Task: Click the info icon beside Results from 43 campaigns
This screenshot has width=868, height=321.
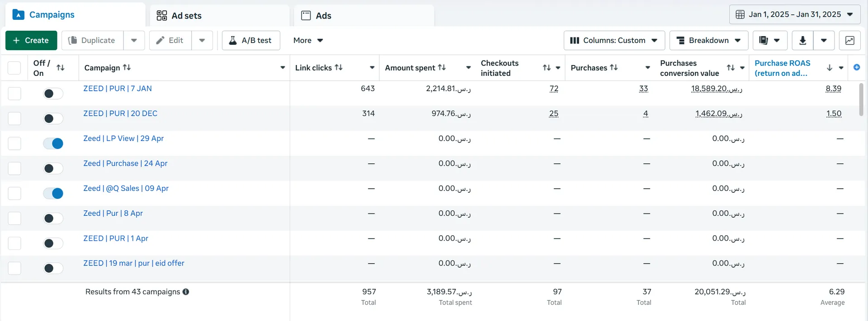Action: pos(186,292)
